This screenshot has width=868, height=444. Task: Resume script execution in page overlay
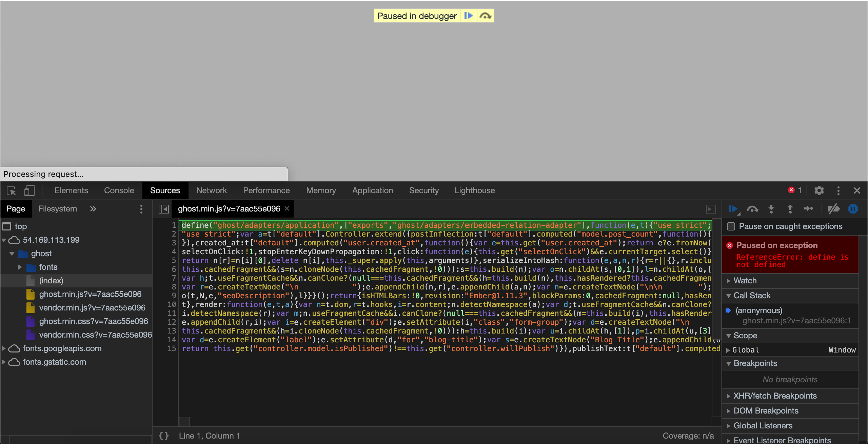pos(468,16)
